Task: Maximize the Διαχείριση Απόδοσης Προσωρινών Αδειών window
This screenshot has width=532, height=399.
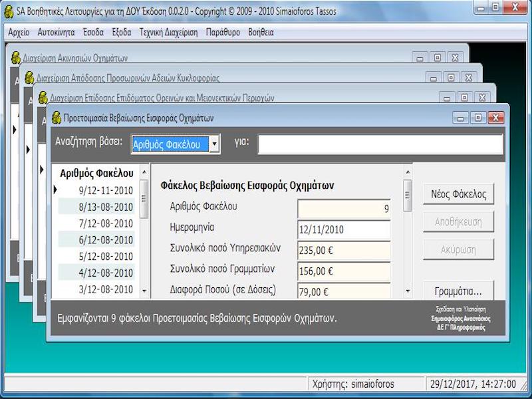Action: click(x=451, y=78)
